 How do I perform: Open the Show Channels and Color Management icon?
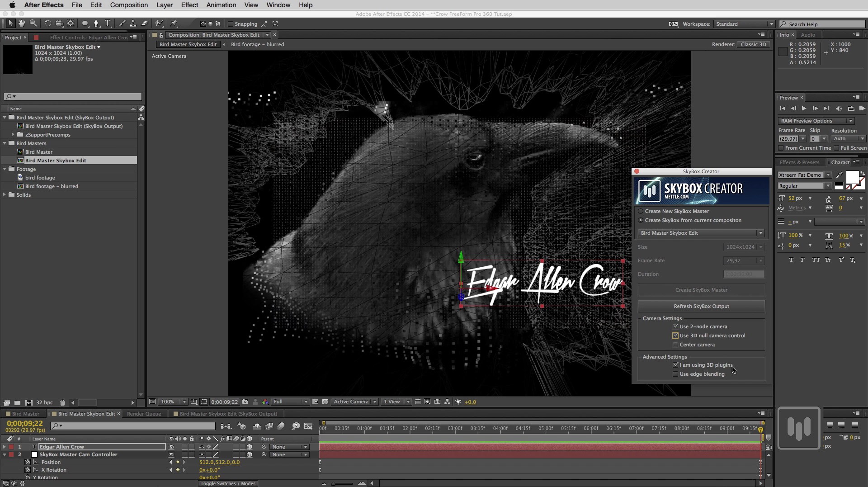coord(266,402)
